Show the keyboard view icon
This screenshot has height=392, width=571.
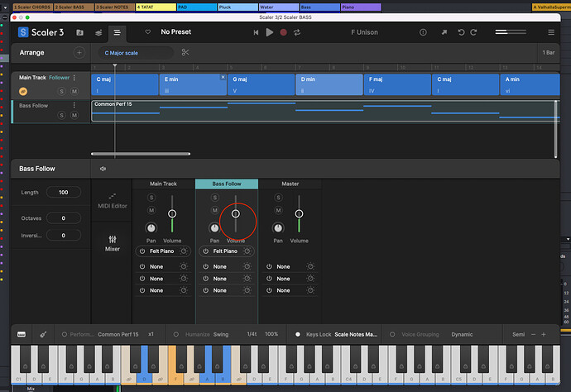(22, 334)
